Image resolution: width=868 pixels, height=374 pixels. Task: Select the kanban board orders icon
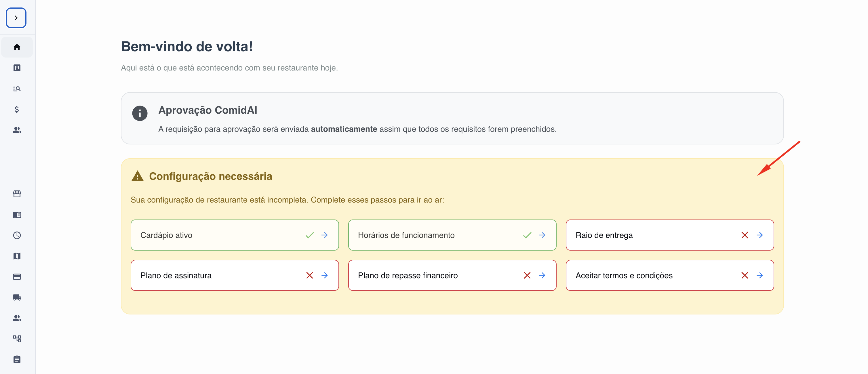point(17,68)
